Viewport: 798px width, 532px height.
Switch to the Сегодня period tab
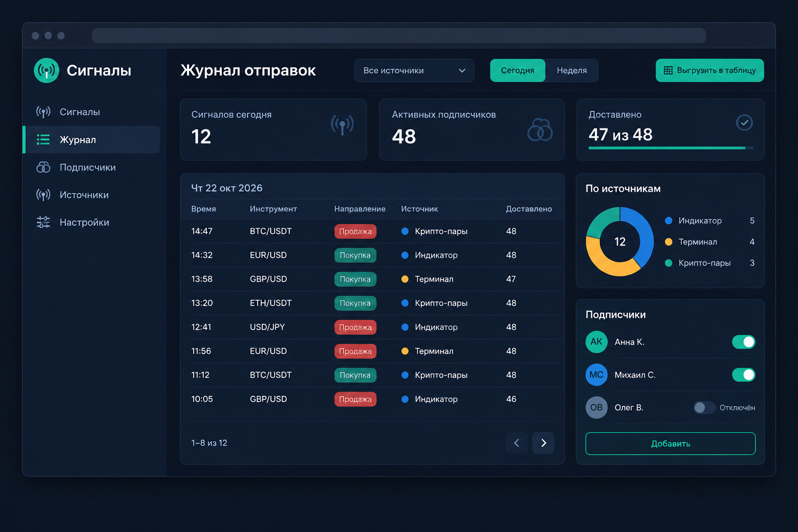[x=517, y=70]
